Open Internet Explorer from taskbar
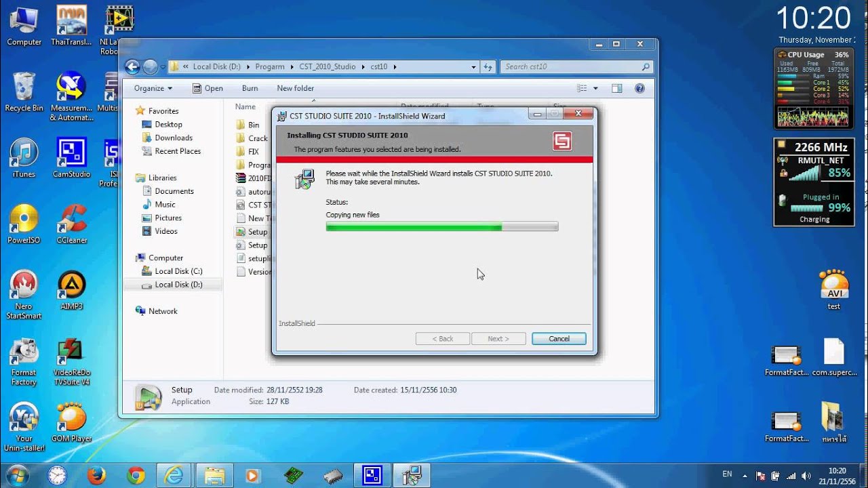 pos(174,475)
